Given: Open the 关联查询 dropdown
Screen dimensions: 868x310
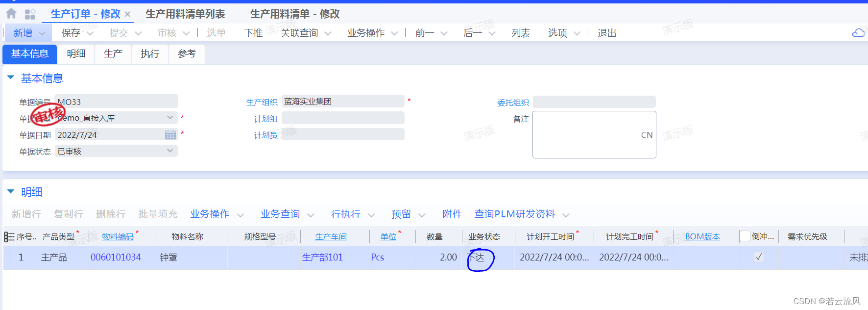Looking at the screenshot, I should click(306, 33).
